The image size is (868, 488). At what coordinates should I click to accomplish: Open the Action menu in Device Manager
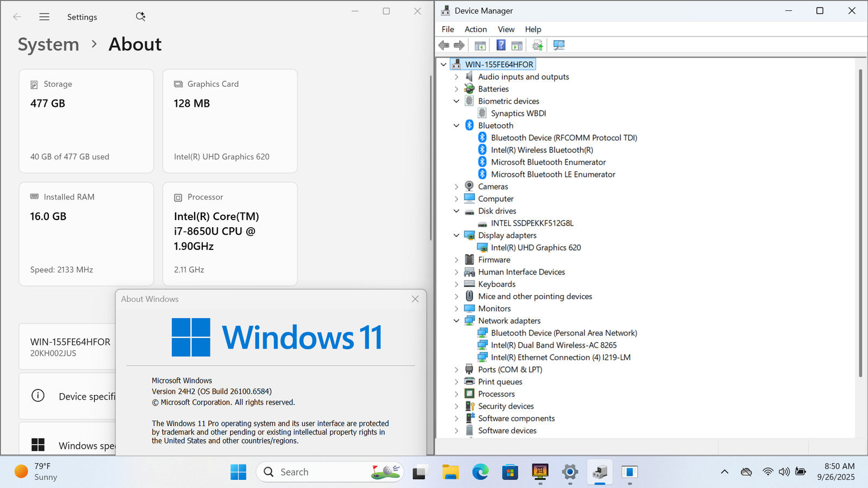475,29
